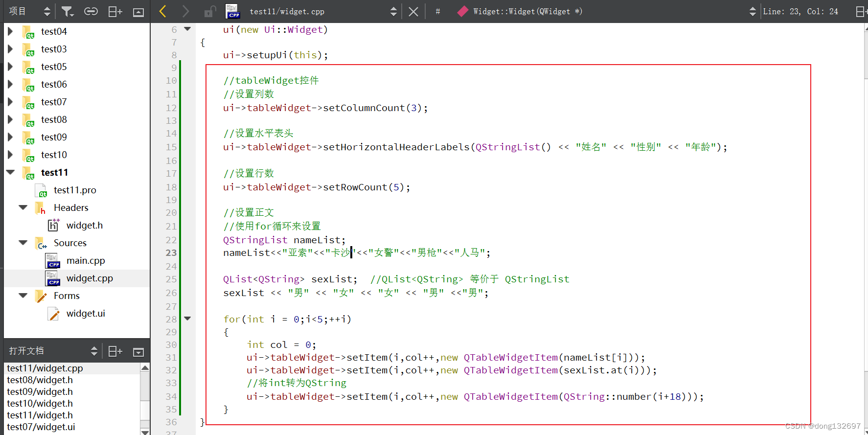Image resolution: width=868 pixels, height=435 pixels.
Task: Expand the test03 project
Action: point(10,49)
